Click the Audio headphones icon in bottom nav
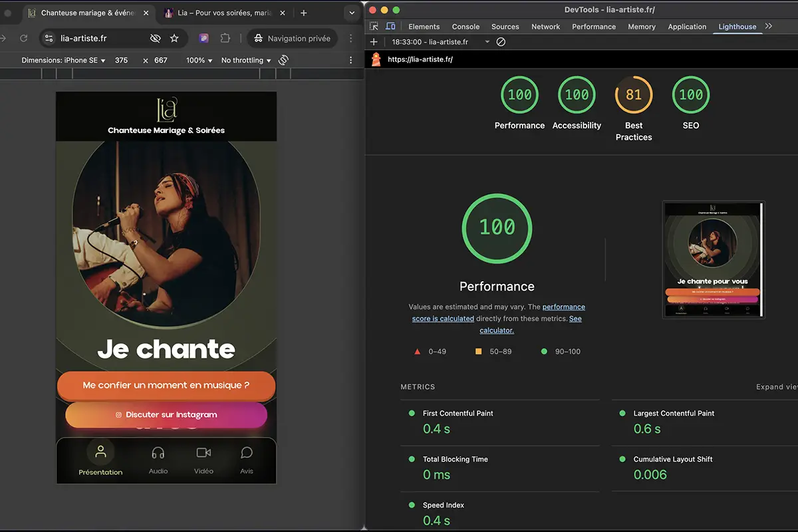Image resolution: width=798 pixels, height=532 pixels. (x=158, y=453)
